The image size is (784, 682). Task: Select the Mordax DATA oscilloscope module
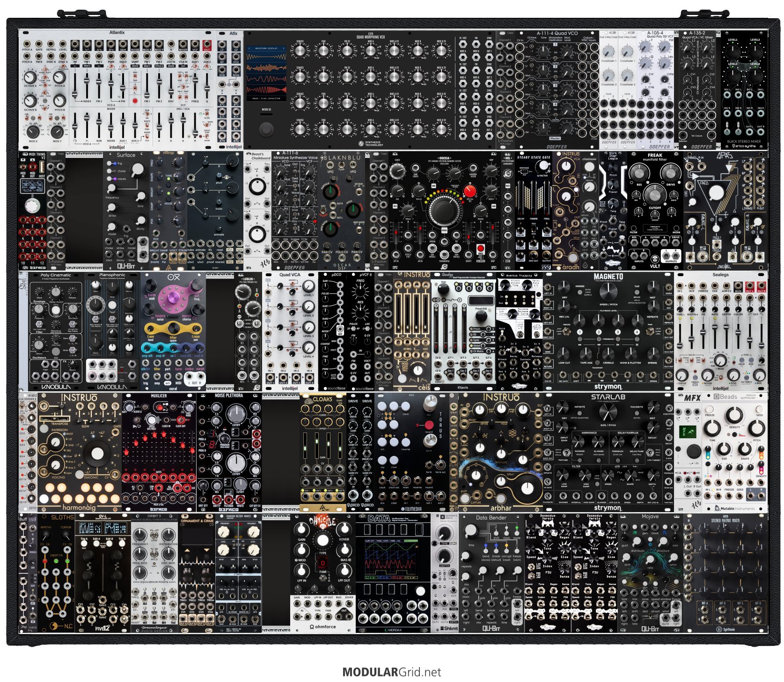pyautogui.click(x=393, y=573)
